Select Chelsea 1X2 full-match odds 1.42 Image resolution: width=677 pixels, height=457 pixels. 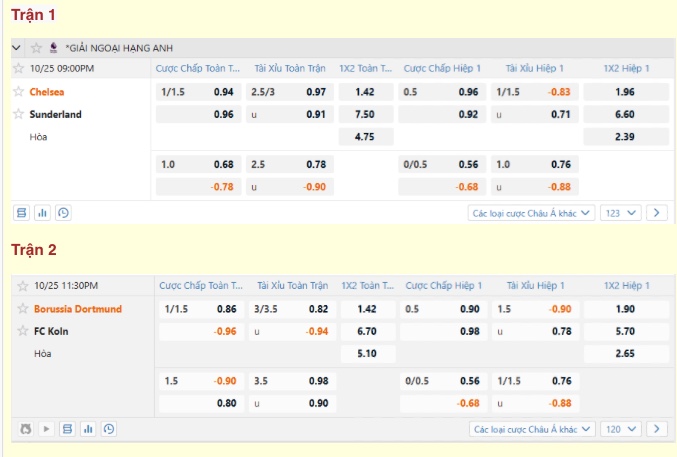pos(365,92)
